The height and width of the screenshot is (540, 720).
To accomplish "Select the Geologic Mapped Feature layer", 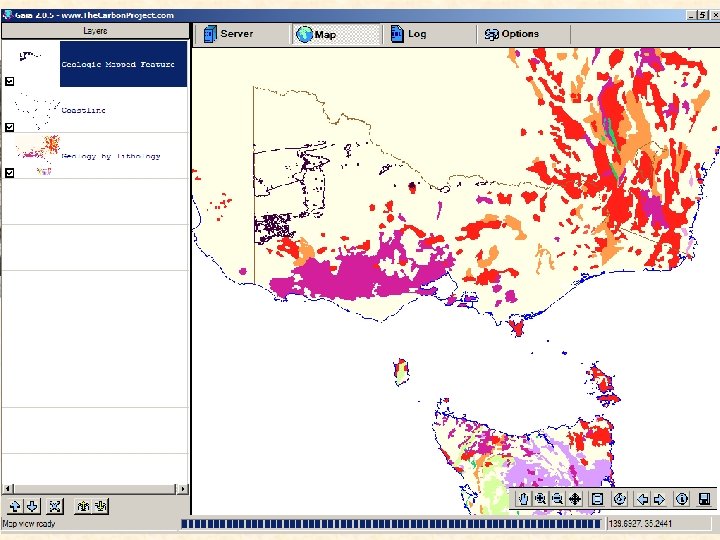I will [x=124, y=64].
